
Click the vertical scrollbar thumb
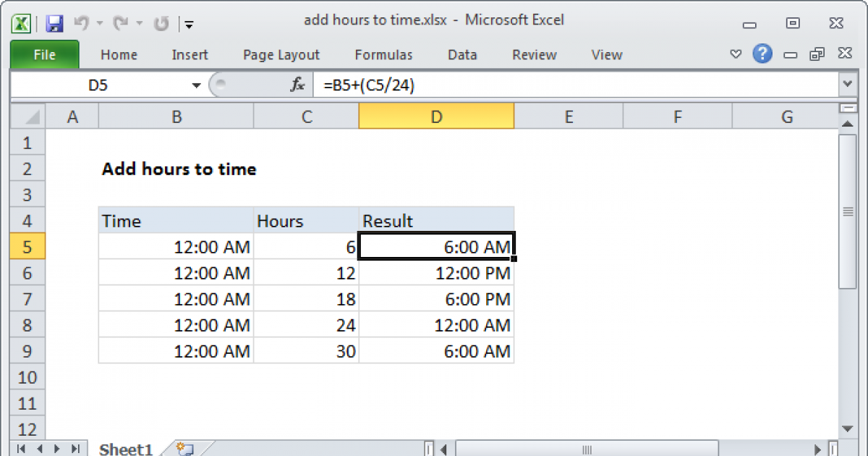[x=848, y=211]
